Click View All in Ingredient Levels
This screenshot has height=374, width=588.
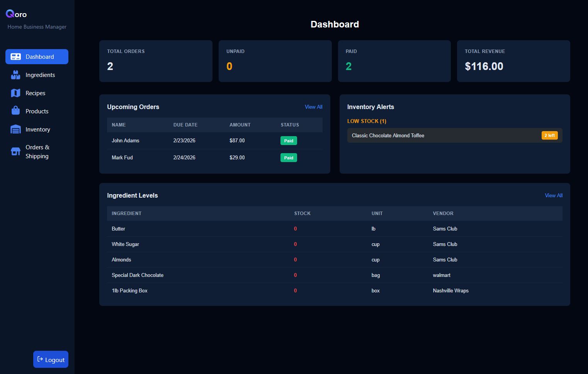(x=553, y=195)
